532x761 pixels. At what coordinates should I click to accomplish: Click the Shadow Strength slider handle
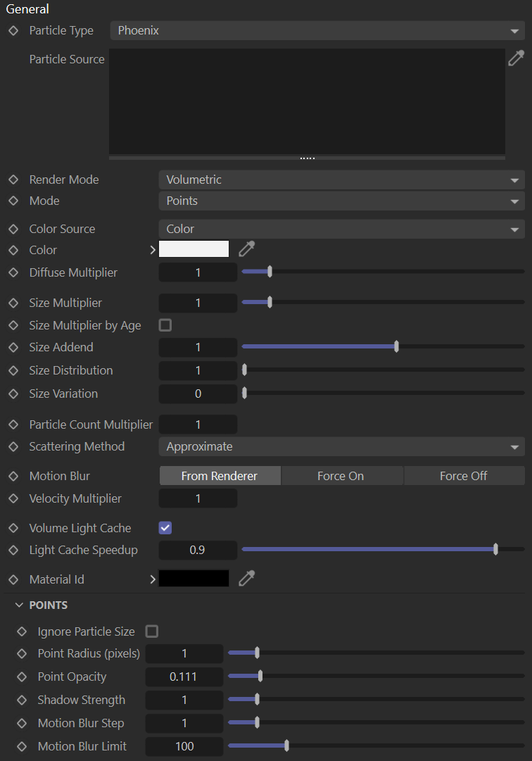click(x=257, y=699)
